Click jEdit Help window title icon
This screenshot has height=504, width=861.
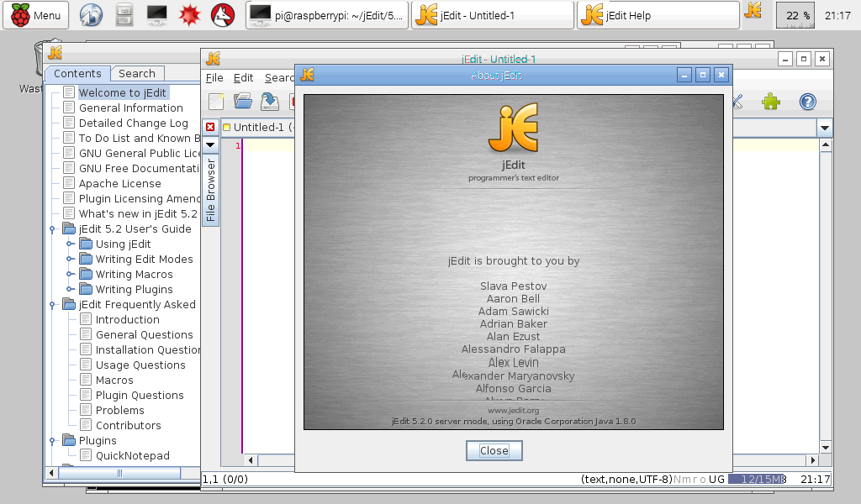point(55,53)
